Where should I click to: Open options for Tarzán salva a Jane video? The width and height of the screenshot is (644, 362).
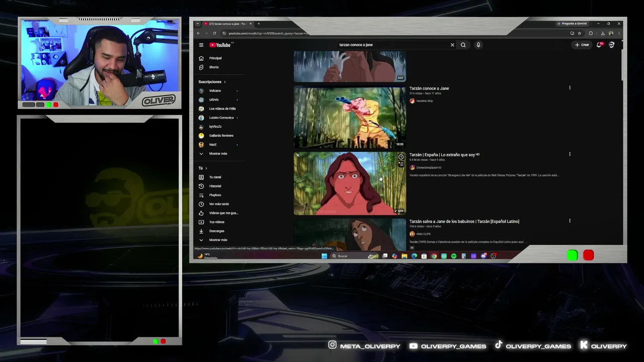pyautogui.click(x=570, y=221)
